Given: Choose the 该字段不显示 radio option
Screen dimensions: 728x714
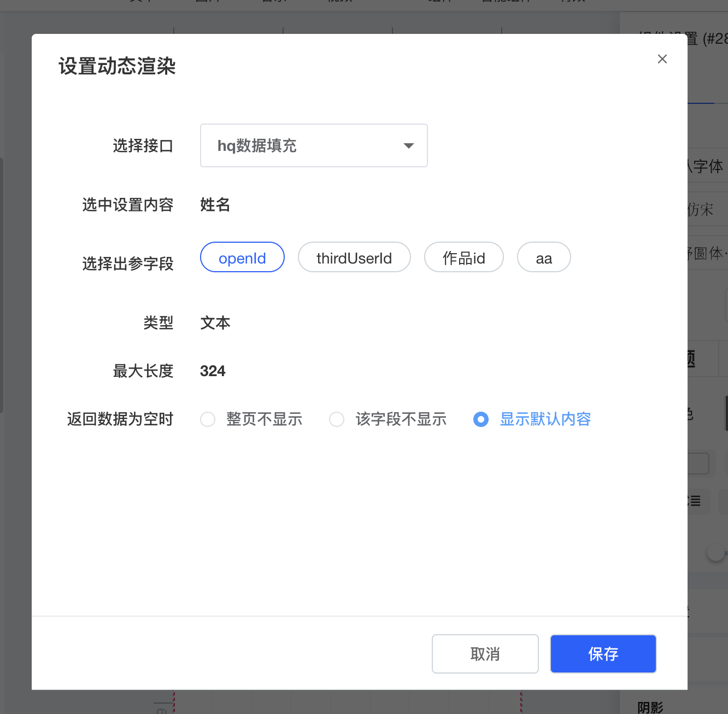Looking at the screenshot, I should tap(337, 419).
